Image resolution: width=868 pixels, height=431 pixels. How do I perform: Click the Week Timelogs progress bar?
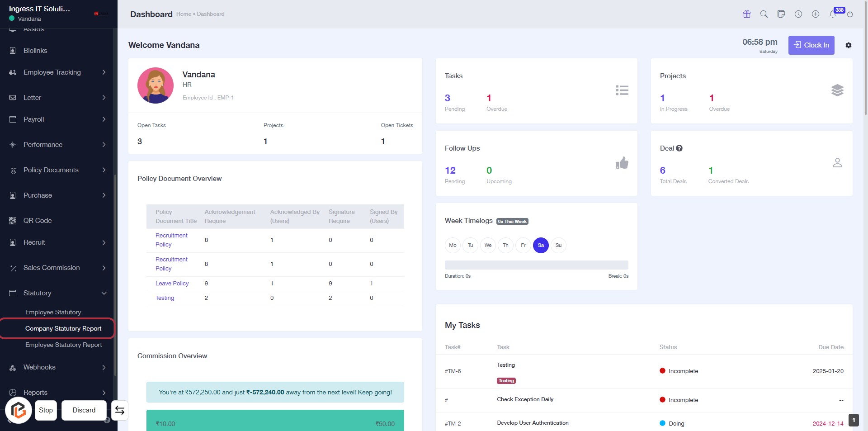point(536,265)
